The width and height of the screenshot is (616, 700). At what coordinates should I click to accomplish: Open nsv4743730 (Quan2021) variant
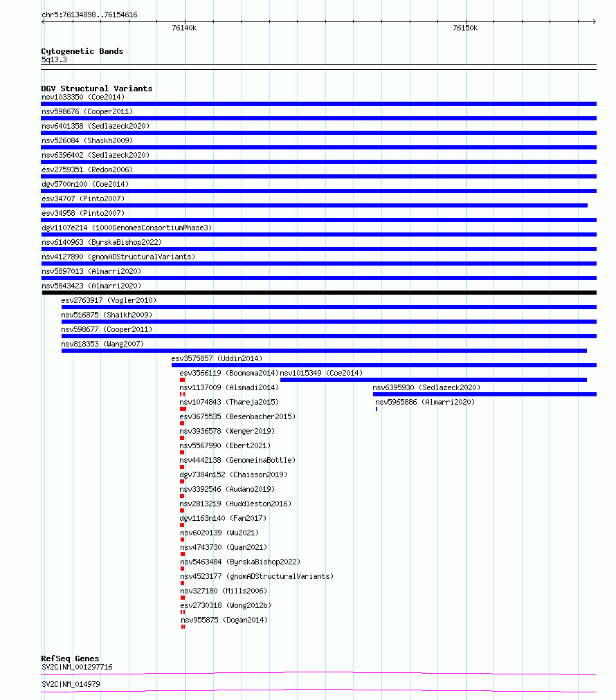pos(224,547)
